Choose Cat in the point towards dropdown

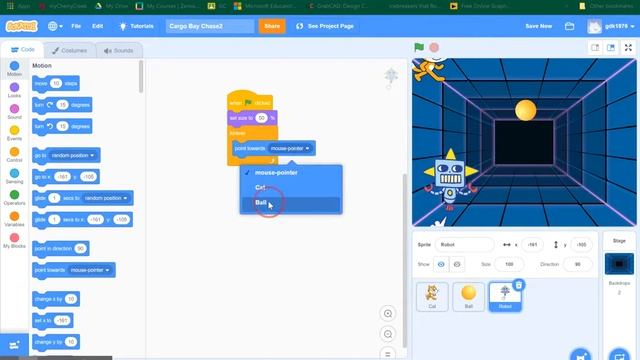(x=291, y=187)
